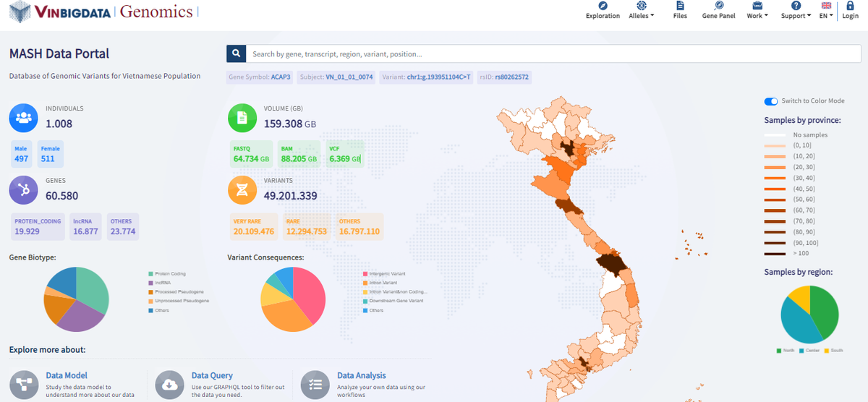
Task: Click the ACAP3 gene symbol example
Action: [281, 77]
